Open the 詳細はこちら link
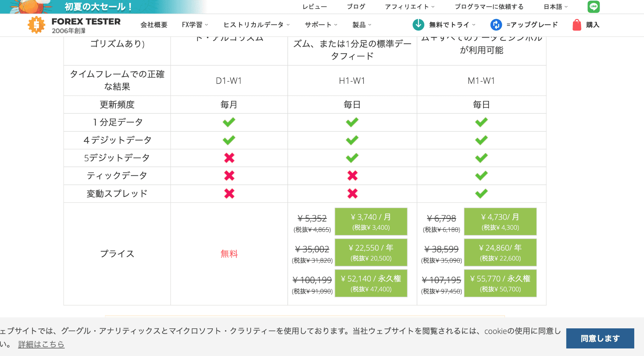The height and width of the screenshot is (356, 644). (41, 344)
